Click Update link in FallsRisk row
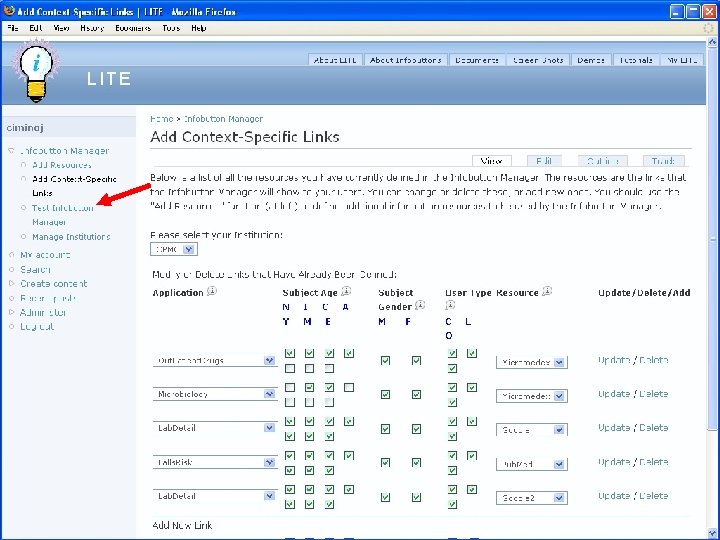The height and width of the screenshot is (540, 720). pyautogui.click(x=613, y=462)
